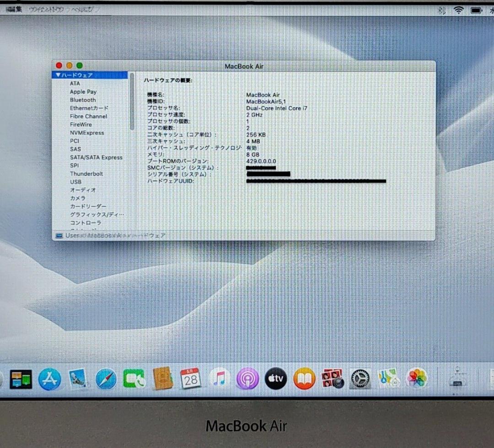Select USB from the sidebar list

tap(75, 182)
